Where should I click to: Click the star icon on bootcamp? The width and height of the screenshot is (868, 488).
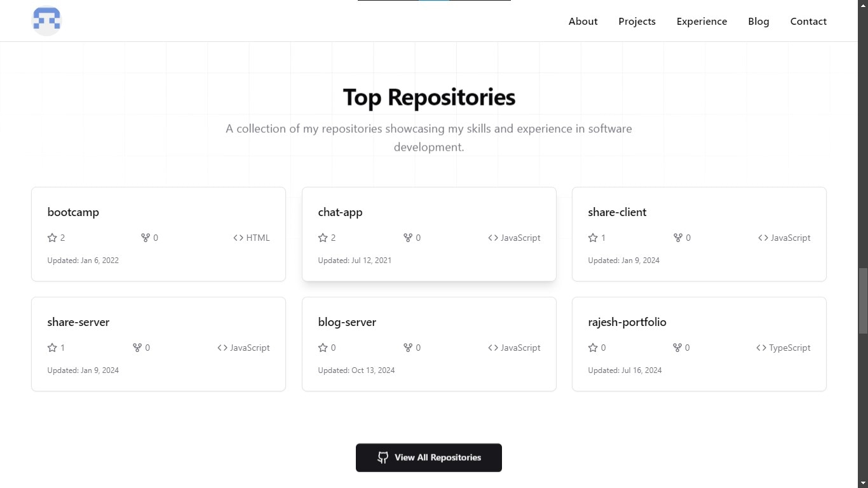click(52, 238)
